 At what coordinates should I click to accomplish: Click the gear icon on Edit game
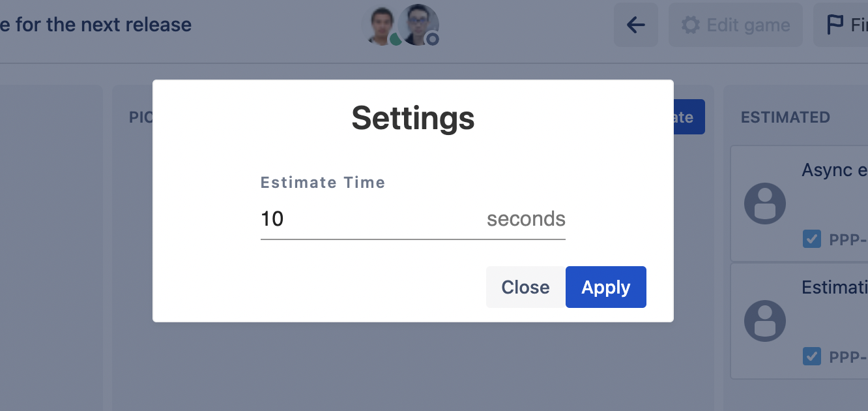pyautogui.click(x=690, y=25)
